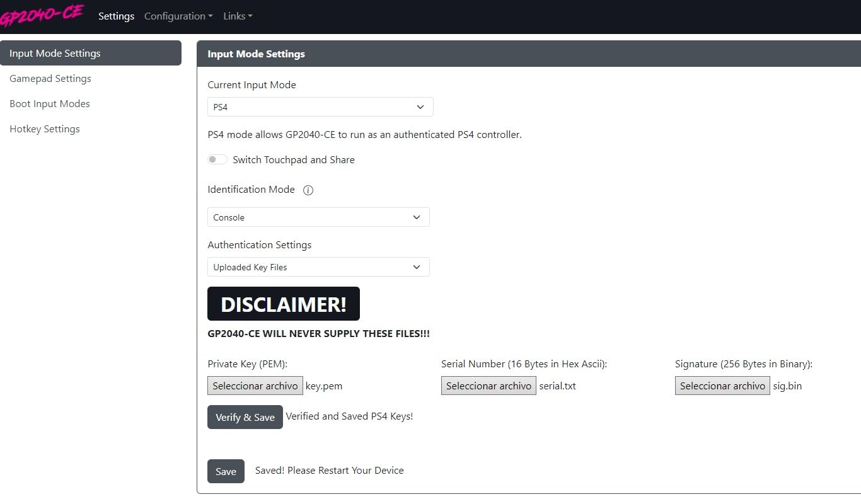Click the Save button
The height and width of the screenshot is (504, 861).
(x=226, y=471)
